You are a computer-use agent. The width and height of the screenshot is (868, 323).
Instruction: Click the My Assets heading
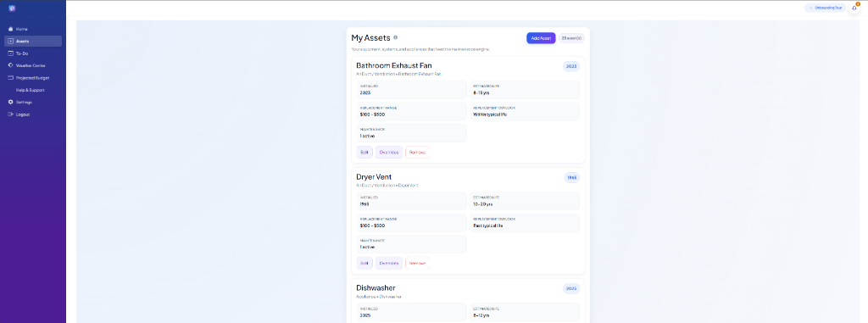pyautogui.click(x=371, y=37)
